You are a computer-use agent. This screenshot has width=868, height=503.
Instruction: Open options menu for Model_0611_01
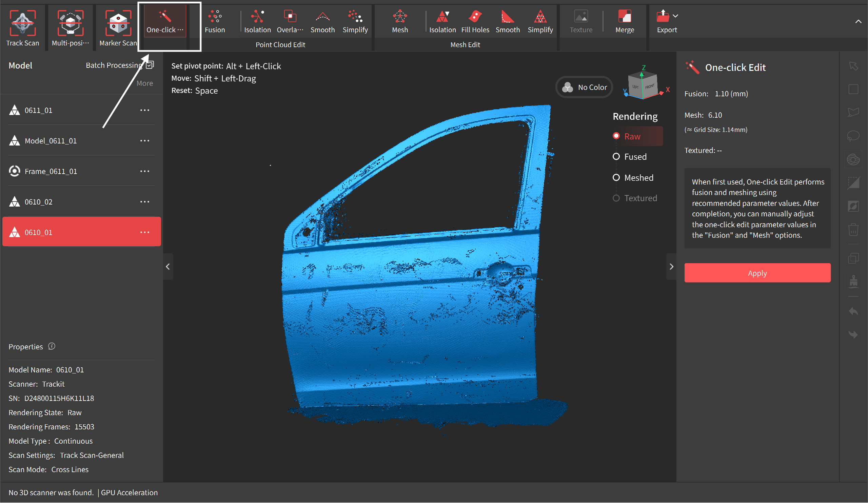145,140
